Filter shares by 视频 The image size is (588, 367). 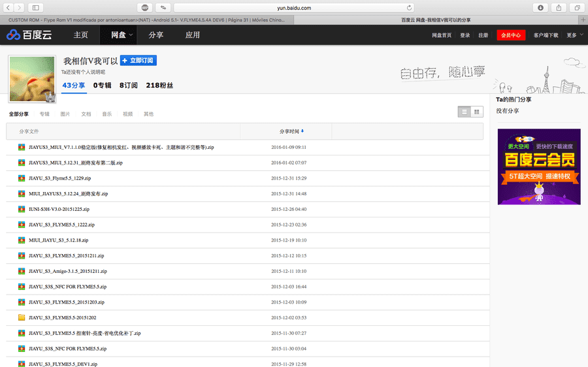[x=128, y=114]
